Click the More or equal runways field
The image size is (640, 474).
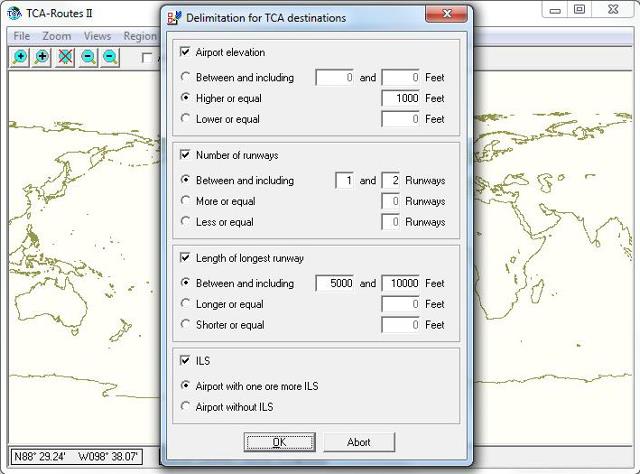390,201
